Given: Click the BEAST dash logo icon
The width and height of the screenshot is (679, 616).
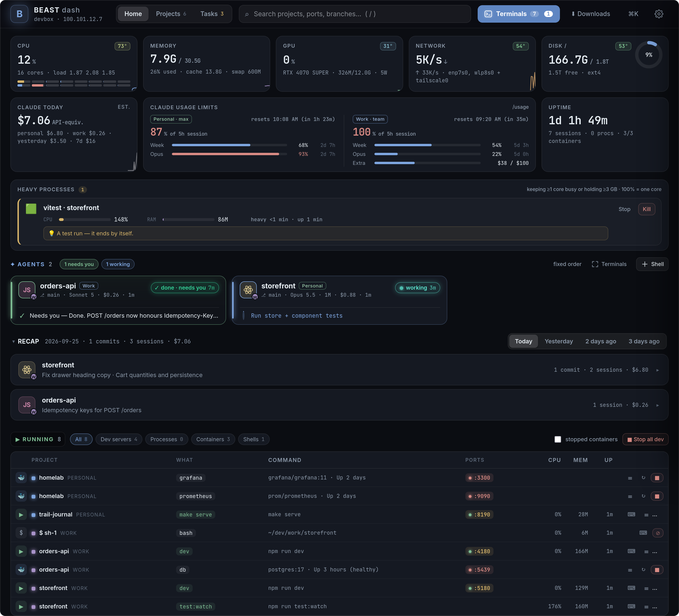Looking at the screenshot, I should (19, 14).
